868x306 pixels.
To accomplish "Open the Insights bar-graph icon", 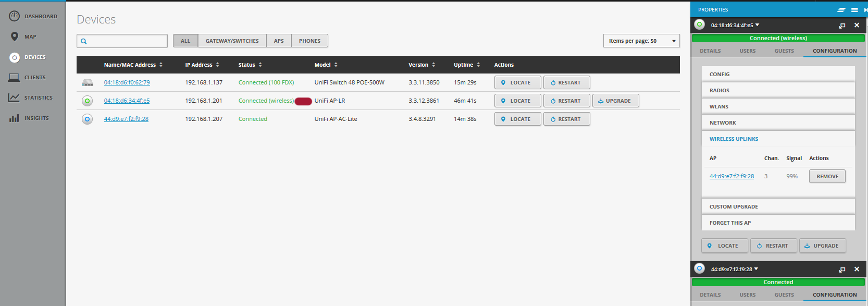I will point(14,118).
